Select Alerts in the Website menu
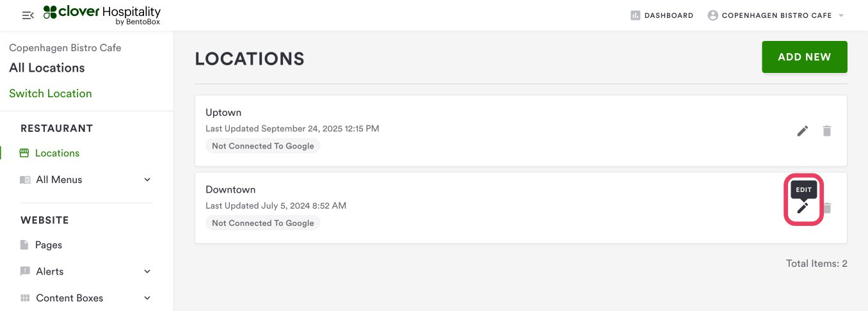The width and height of the screenshot is (868, 311). point(50,271)
